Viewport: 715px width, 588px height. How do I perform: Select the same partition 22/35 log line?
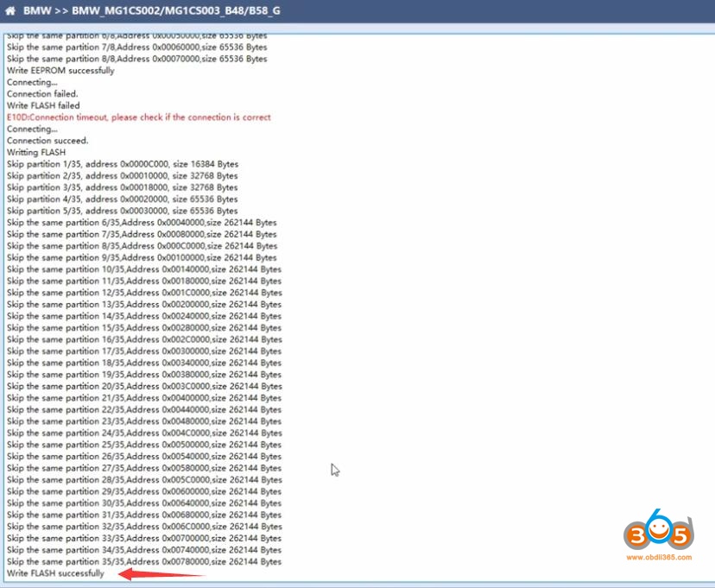(x=144, y=410)
